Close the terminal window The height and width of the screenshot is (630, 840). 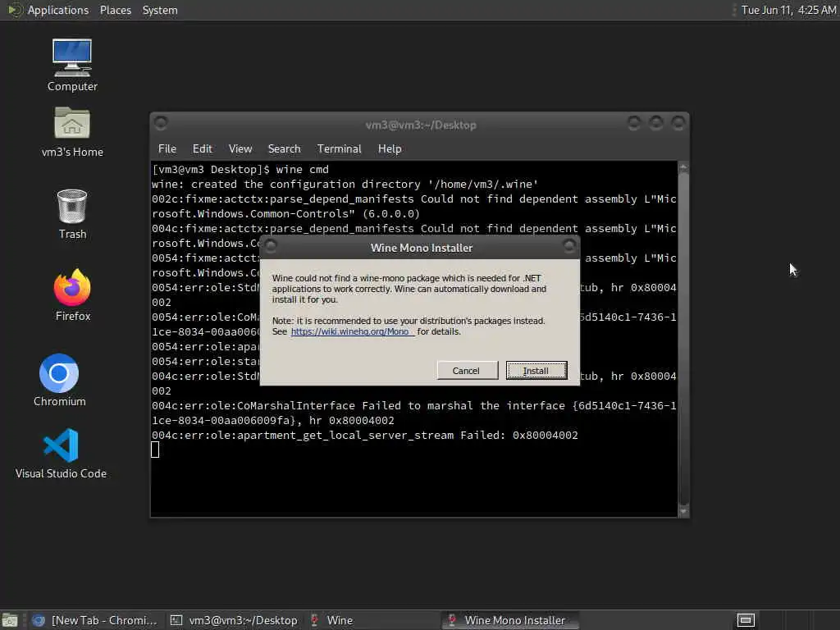[678, 123]
